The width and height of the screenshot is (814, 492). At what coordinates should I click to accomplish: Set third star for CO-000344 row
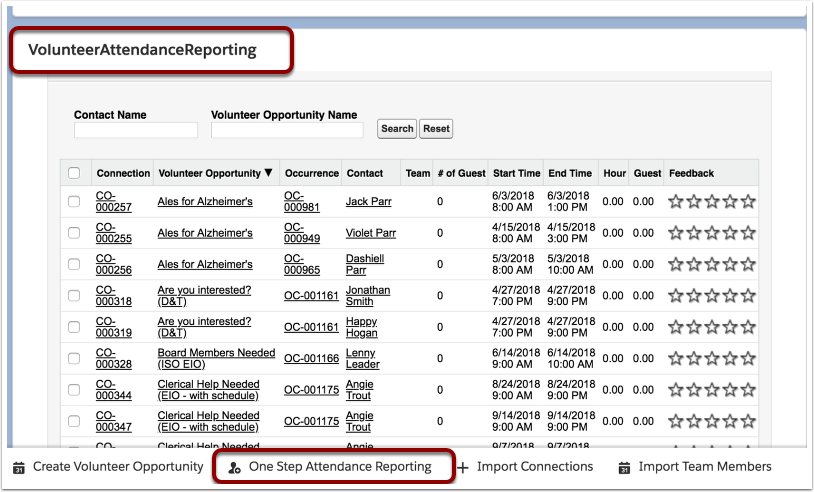[x=712, y=390]
